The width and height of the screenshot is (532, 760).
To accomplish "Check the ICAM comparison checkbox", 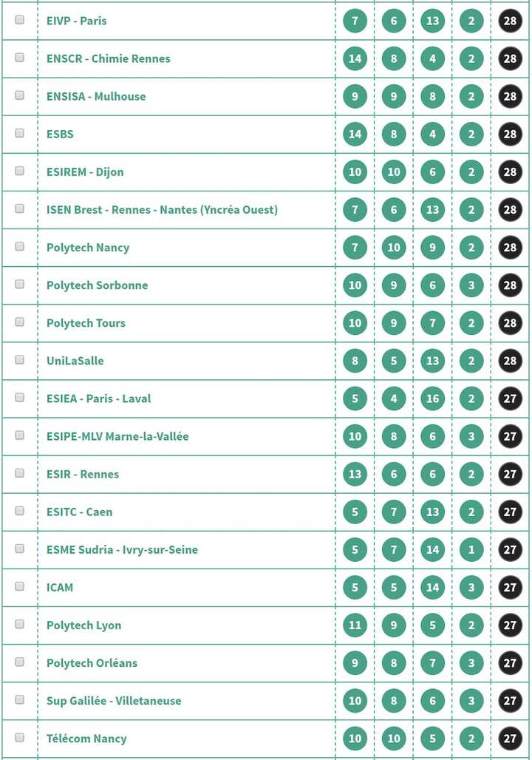I will pyautogui.click(x=20, y=586).
